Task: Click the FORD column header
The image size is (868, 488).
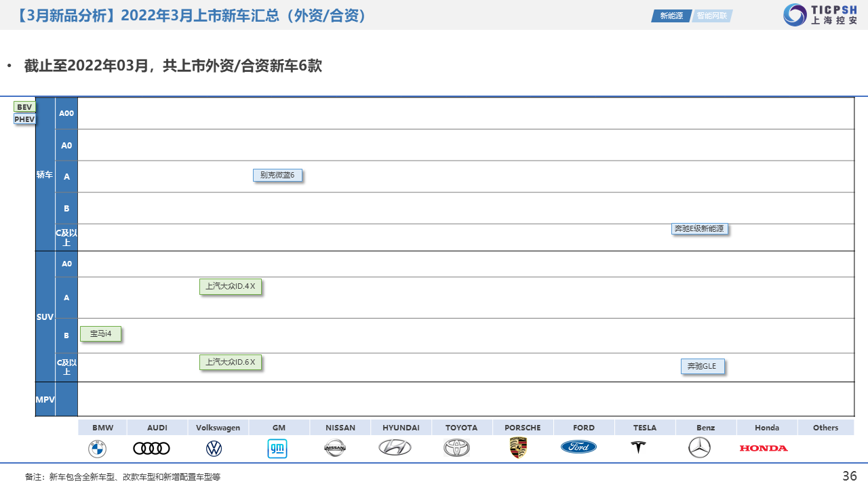Action: 583,428
